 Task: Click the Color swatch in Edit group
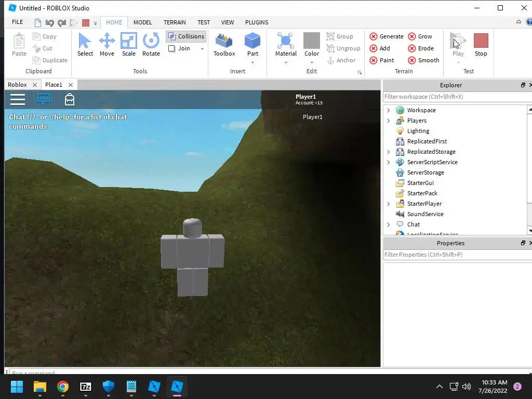(x=312, y=41)
